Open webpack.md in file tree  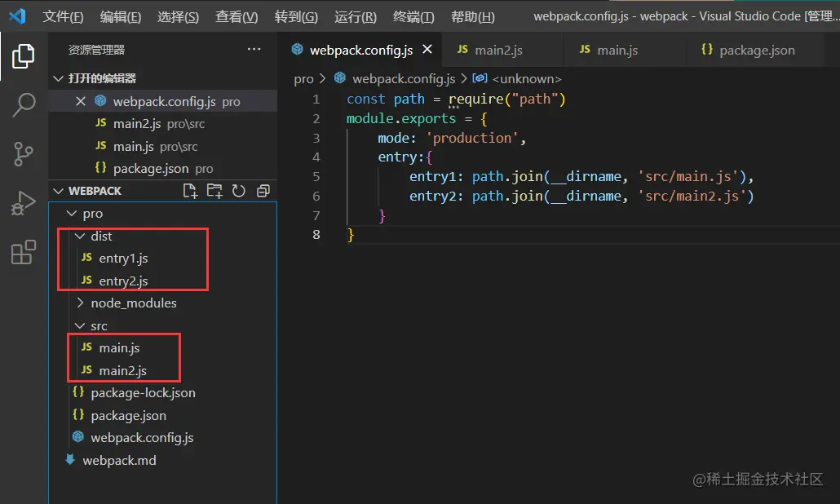coord(163,460)
